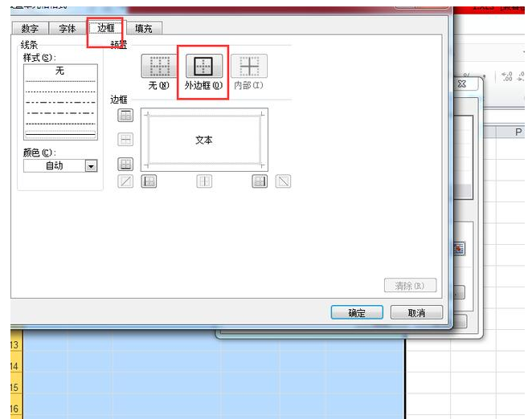532x419 pixels.
Task: Open the 自动 color combo box
Action: pos(60,166)
